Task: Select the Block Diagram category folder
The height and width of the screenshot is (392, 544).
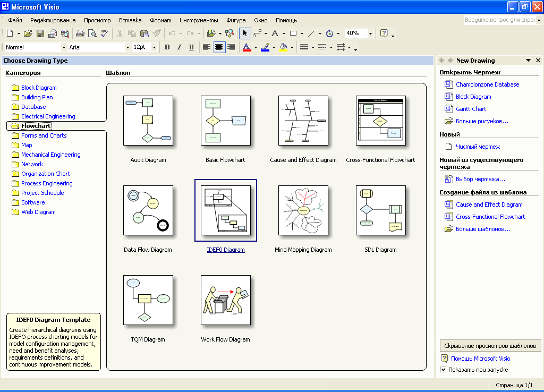Action: click(x=39, y=88)
